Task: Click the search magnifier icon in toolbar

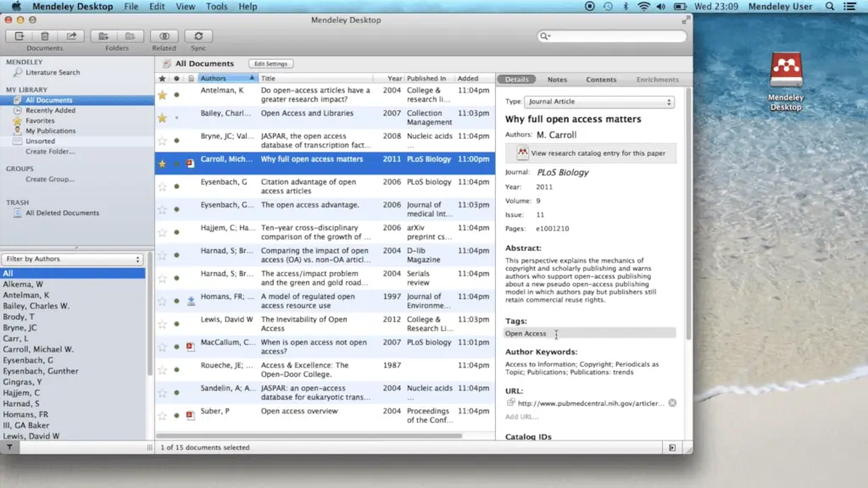Action: coord(545,36)
